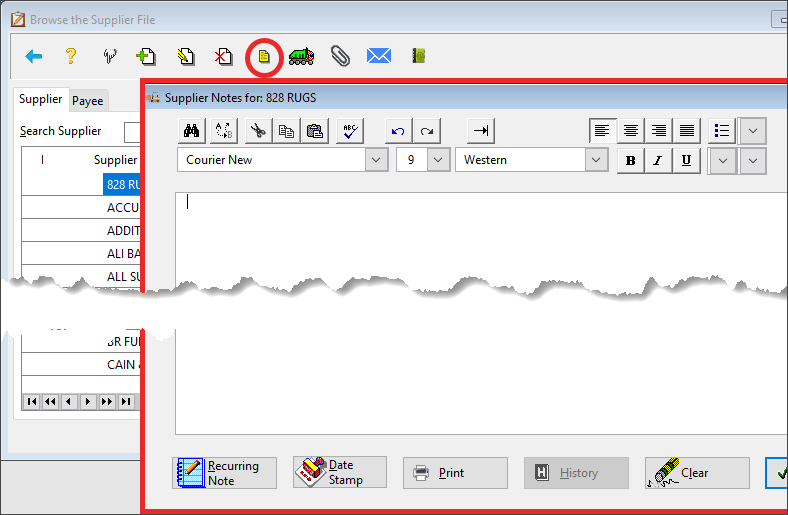Click the Recurring Note button
The height and width of the screenshot is (515, 788).
tap(224, 473)
